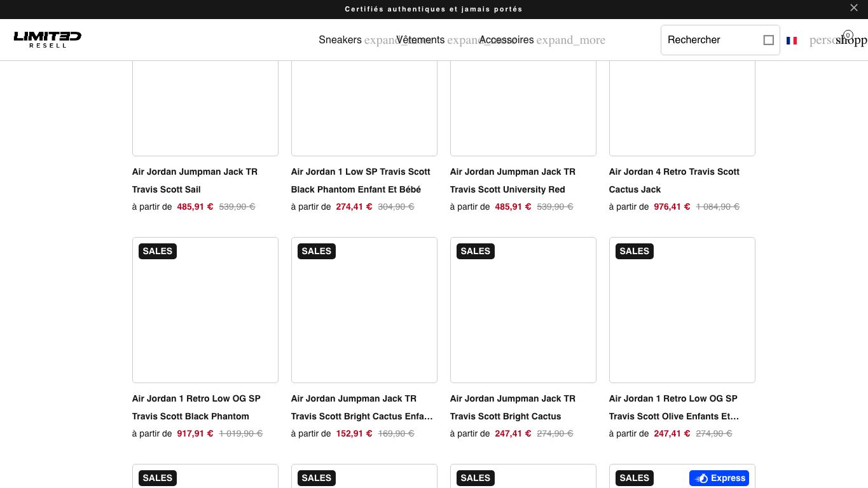Screen dimensions: 868x488
Task: Open Air Jordan Jumpman Jack TR Sail link
Action: (x=195, y=180)
